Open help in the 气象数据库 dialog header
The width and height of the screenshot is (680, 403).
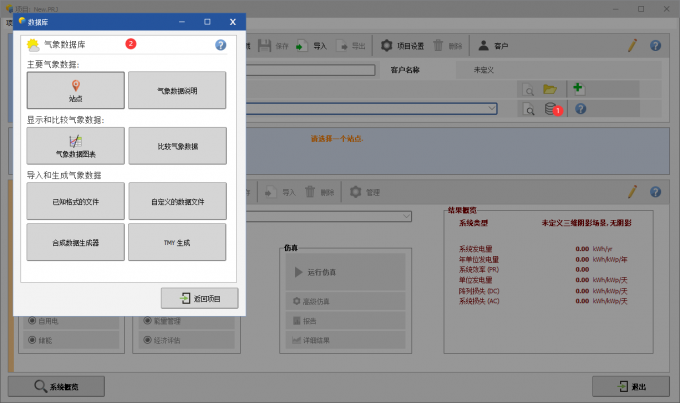tap(220, 45)
